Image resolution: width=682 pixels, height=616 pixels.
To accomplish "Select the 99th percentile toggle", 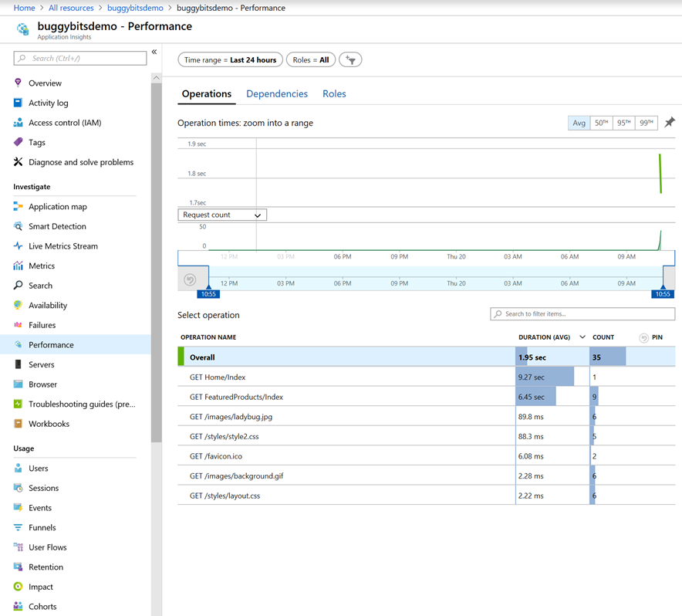I will [647, 124].
